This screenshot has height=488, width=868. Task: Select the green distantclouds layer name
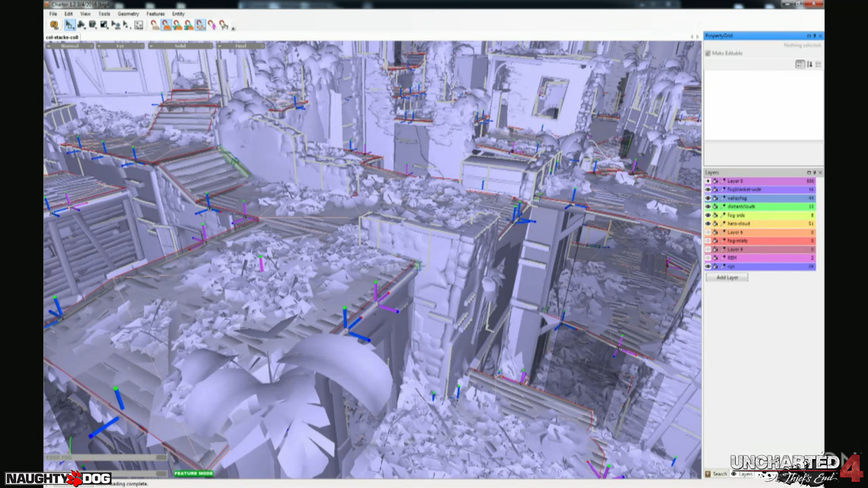742,206
